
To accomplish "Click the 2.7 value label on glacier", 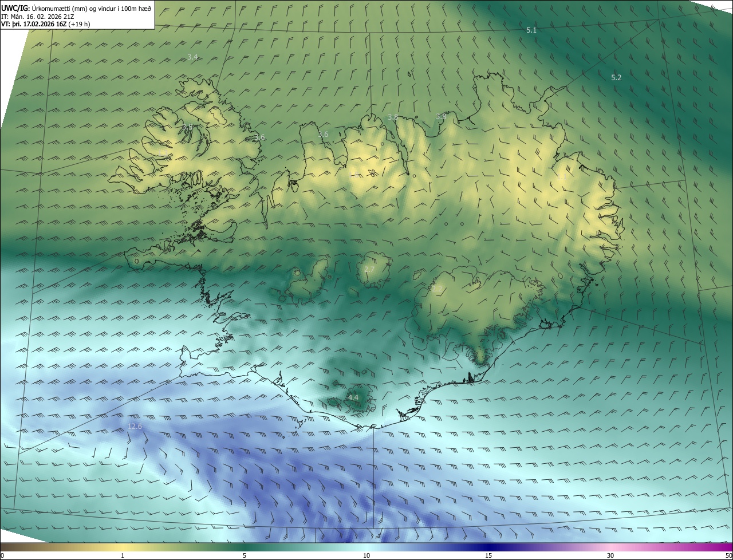I will [369, 269].
